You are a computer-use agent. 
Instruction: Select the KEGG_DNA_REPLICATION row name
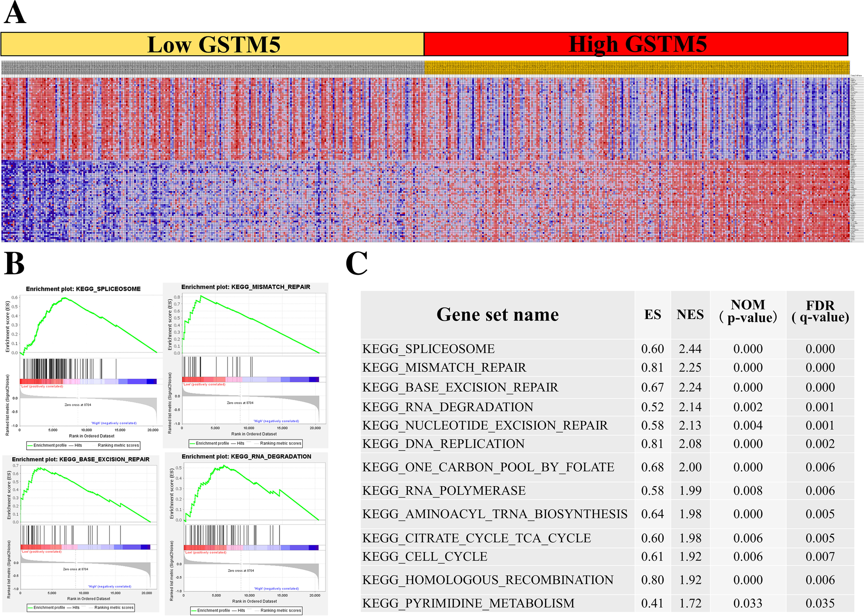point(443,444)
